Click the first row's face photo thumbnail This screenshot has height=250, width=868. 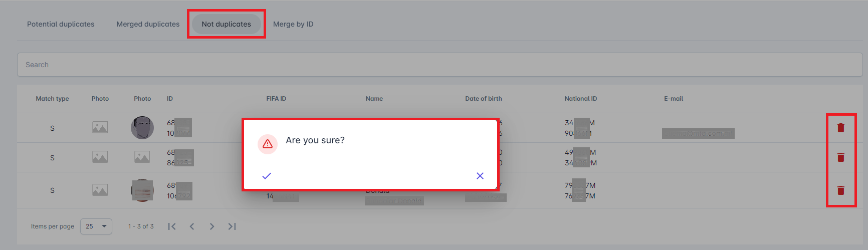(142, 128)
